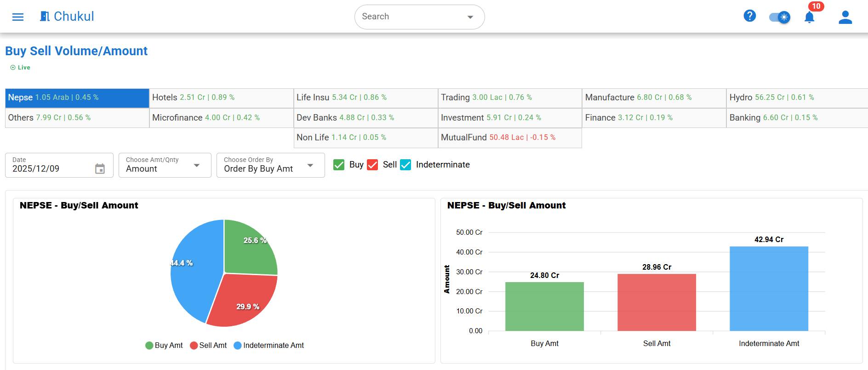
Task: Choose the Banking sector
Action: click(x=797, y=118)
